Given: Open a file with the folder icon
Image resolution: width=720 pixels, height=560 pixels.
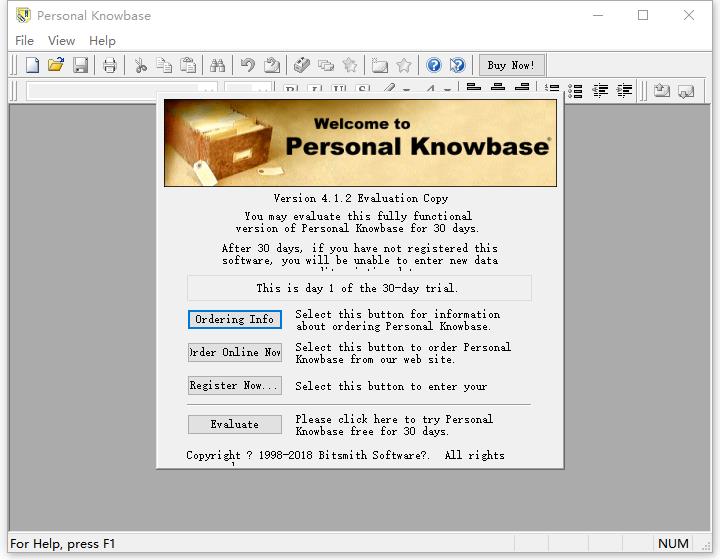Looking at the screenshot, I should coord(56,65).
